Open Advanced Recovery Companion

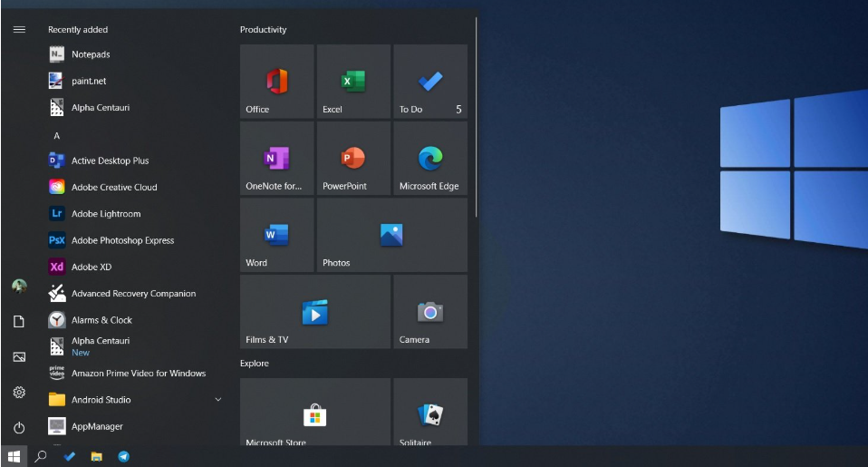pyautogui.click(x=136, y=294)
